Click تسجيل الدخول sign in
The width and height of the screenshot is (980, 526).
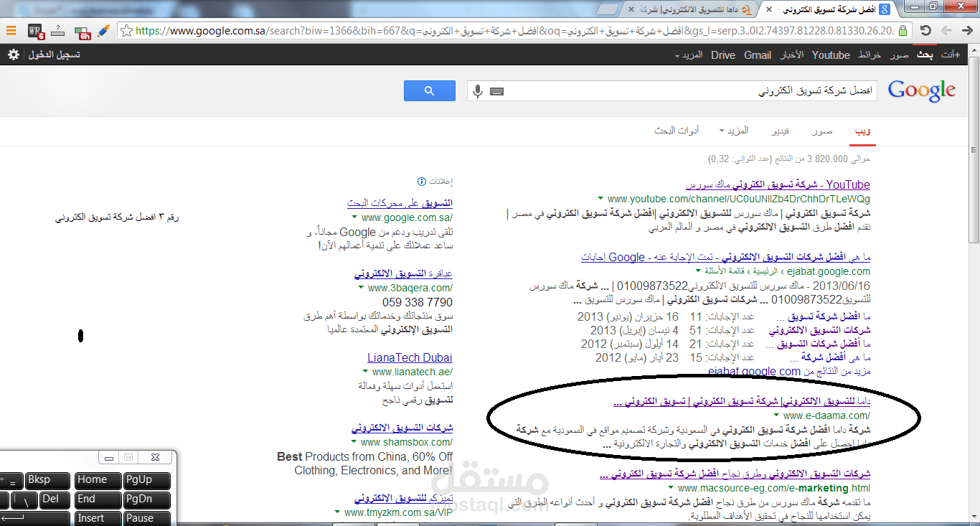54,55
